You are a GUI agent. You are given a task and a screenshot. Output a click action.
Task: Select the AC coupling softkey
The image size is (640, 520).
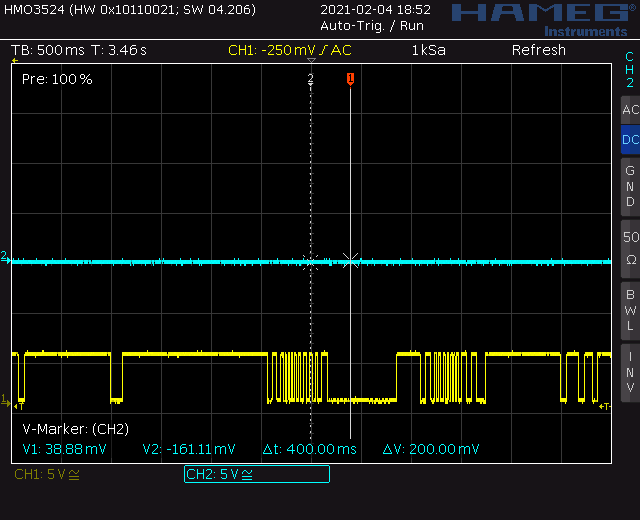coord(630,110)
